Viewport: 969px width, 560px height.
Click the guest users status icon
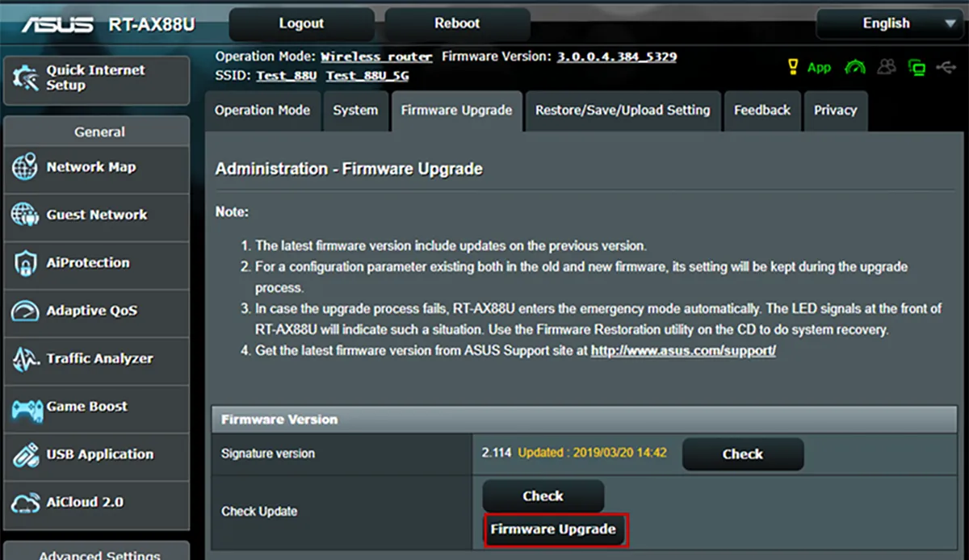tap(887, 67)
